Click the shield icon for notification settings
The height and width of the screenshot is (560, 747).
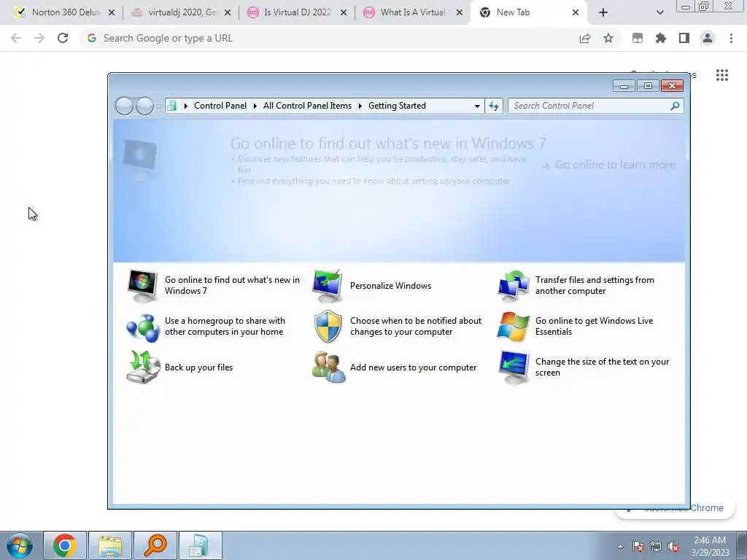click(328, 327)
